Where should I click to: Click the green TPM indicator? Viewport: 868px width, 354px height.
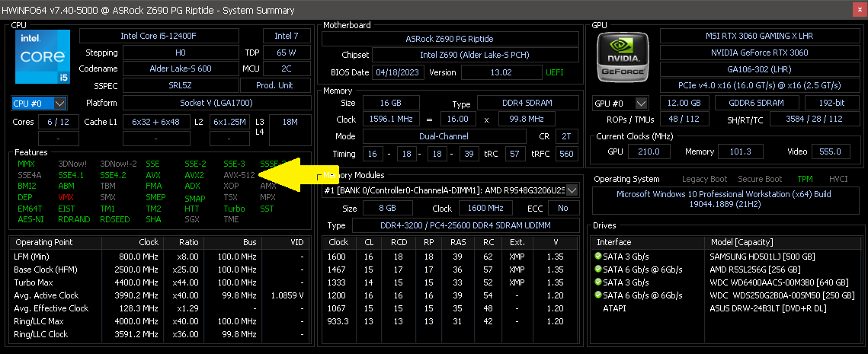pos(806,179)
